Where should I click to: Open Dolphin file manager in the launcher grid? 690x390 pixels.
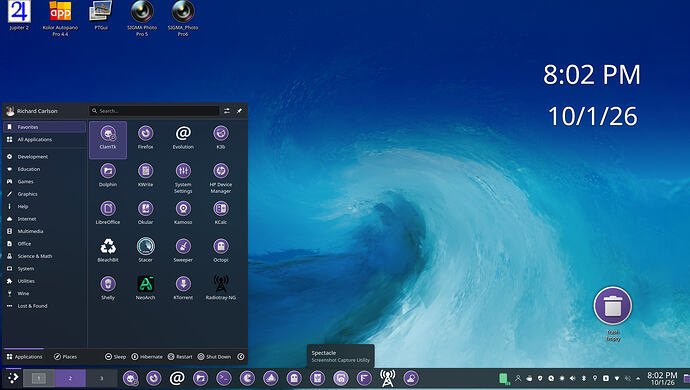pos(108,175)
